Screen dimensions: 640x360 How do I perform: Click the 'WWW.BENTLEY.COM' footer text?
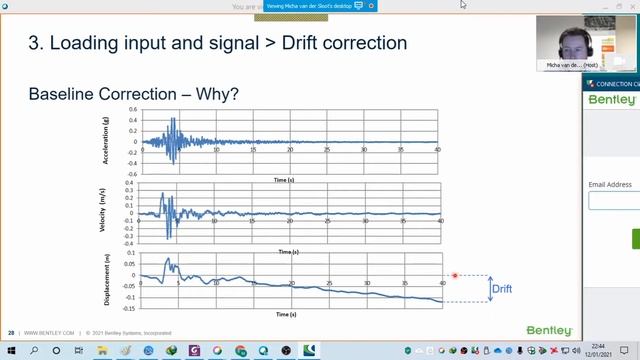pos(49,333)
